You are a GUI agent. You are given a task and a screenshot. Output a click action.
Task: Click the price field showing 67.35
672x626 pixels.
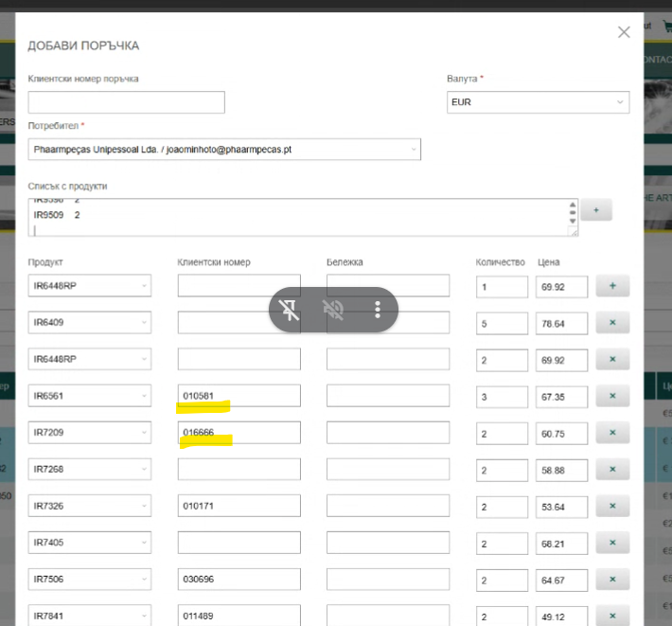pyautogui.click(x=561, y=396)
